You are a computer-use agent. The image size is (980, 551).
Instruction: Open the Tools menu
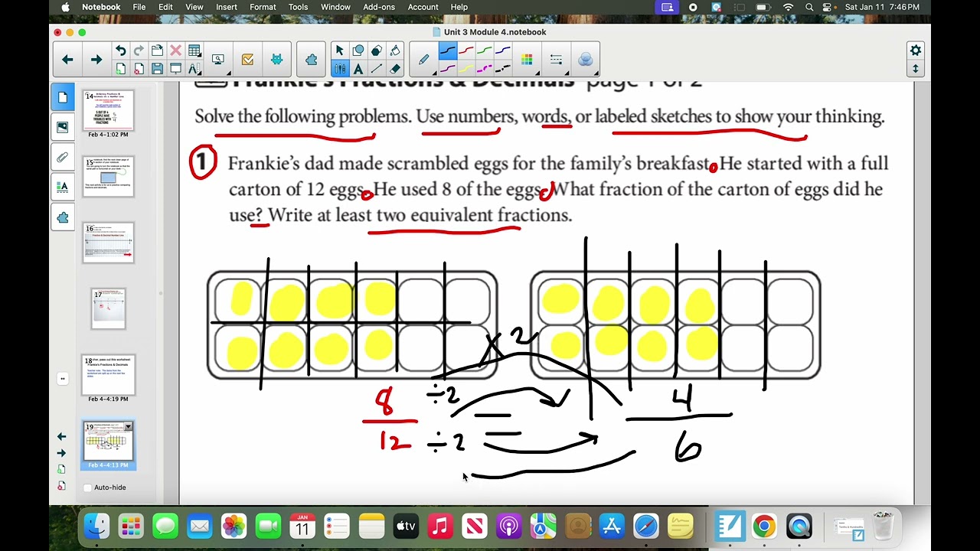click(298, 7)
